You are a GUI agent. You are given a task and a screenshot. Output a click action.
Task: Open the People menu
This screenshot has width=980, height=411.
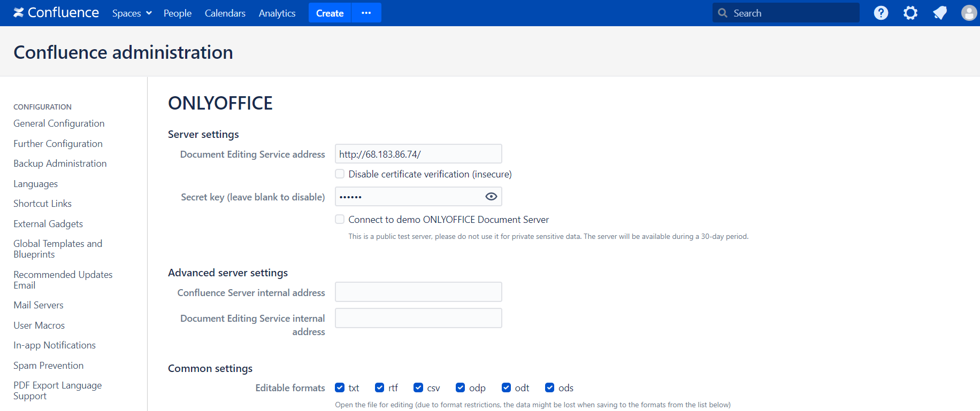tap(178, 13)
